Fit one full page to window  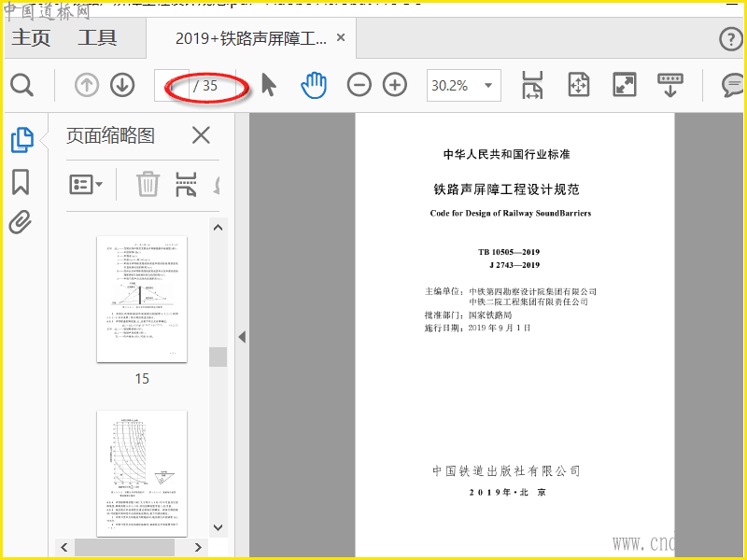(x=579, y=85)
